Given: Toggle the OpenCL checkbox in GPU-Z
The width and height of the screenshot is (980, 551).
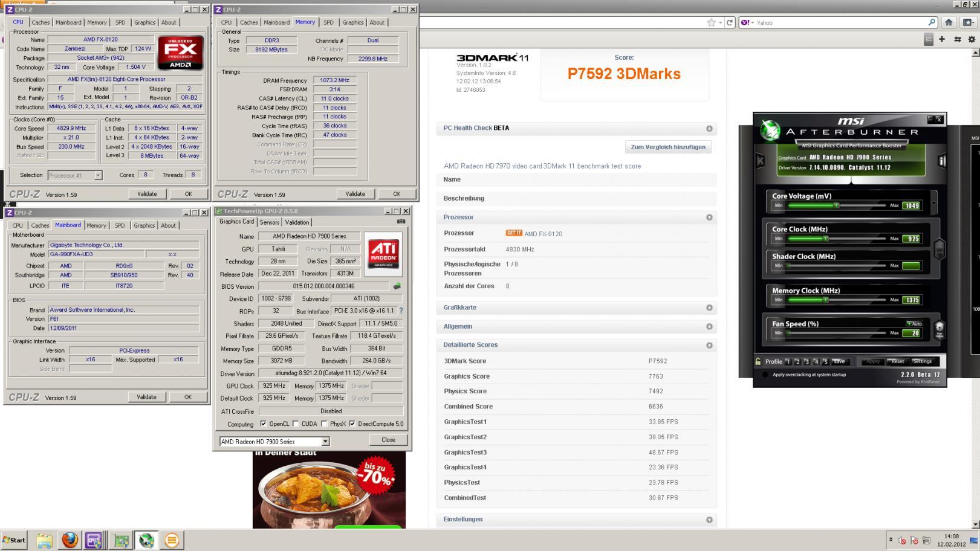Looking at the screenshot, I should [x=263, y=424].
